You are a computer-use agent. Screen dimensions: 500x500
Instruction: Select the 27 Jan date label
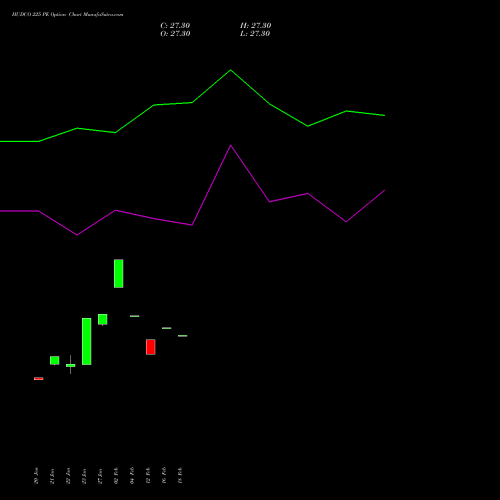coord(100,476)
